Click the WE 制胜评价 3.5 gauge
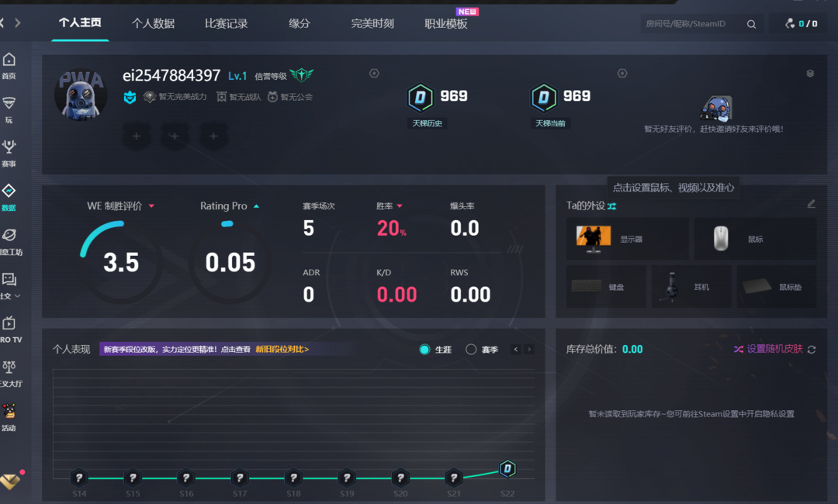 click(x=121, y=261)
